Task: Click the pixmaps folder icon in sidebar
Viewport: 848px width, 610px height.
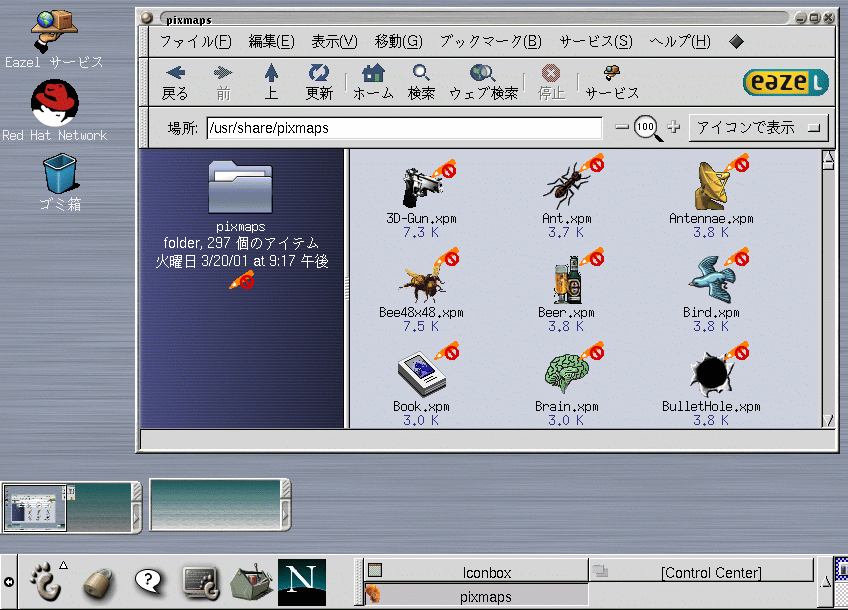Action: [x=241, y=187]
